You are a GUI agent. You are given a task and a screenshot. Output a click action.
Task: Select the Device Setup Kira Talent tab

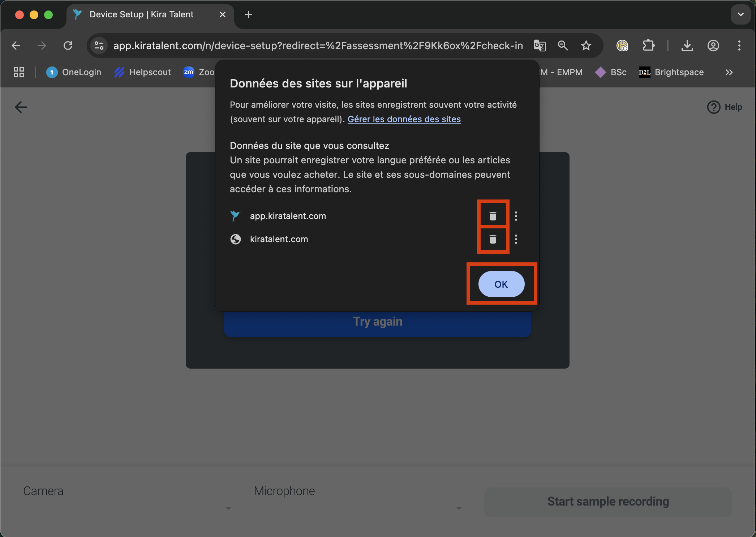tap(142, 14)
